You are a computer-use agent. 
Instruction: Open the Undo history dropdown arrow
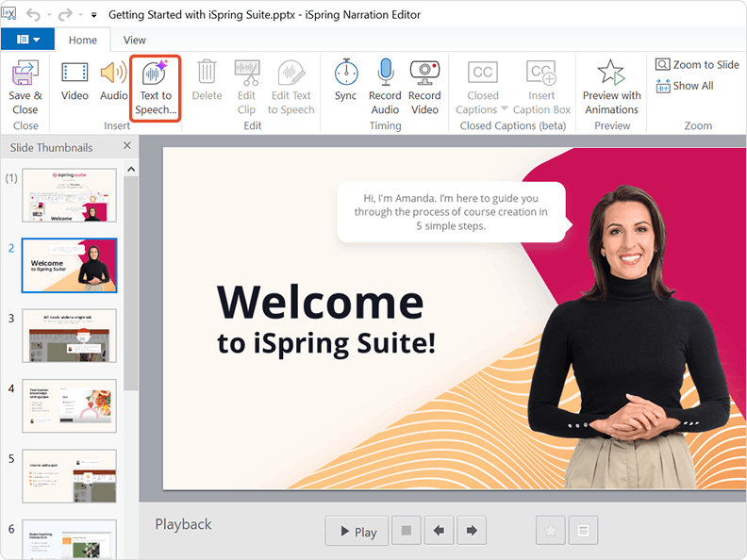pyautogui.click(x=49, y=15)
